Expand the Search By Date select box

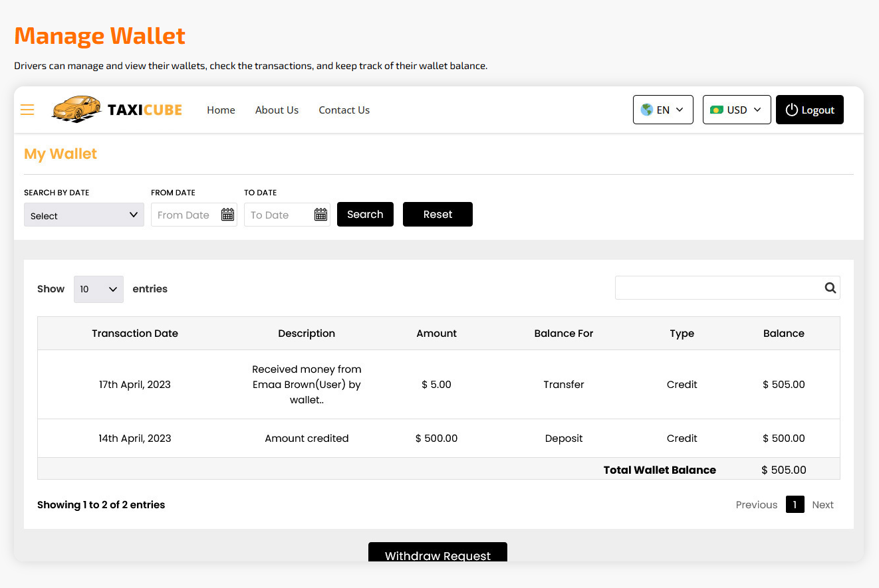click(x=84, y=215)
